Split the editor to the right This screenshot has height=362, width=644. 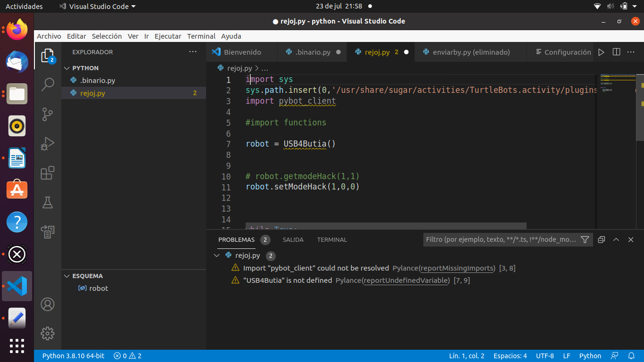click(x=616, y=52)
